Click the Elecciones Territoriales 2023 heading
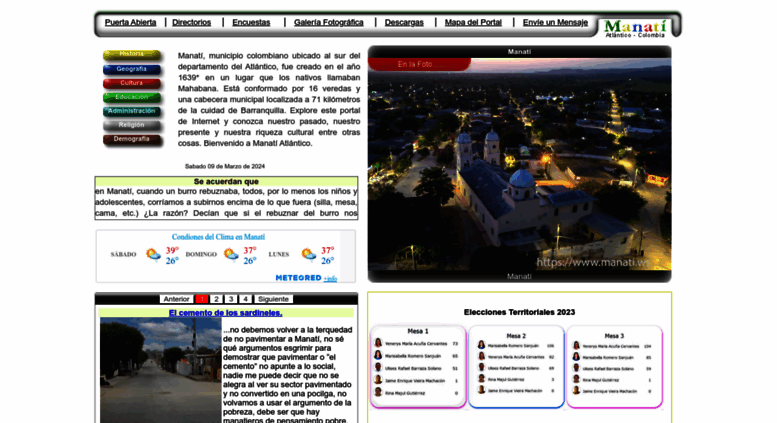Image resolution: width=777 pixels, height=423 pixels. (519, 312)
